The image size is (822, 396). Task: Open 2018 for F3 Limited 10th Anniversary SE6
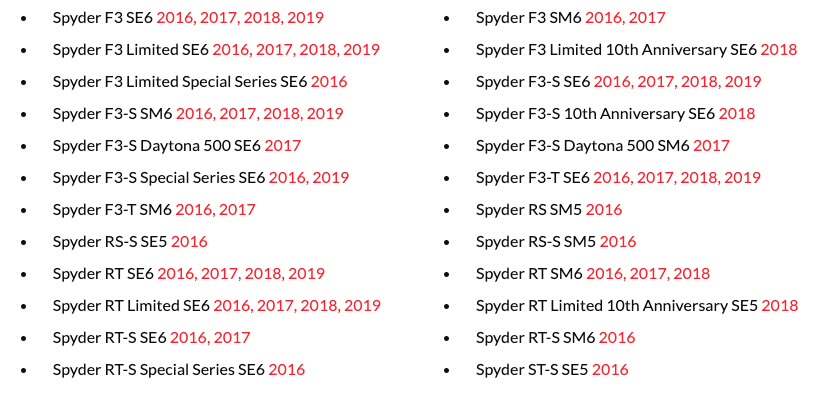[779, 50]
